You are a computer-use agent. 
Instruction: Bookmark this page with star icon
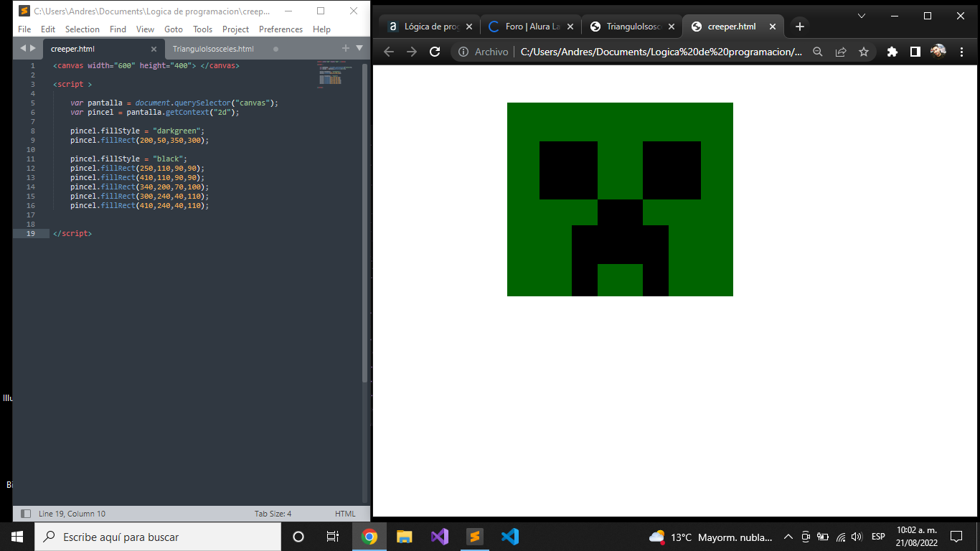(864, 52)
